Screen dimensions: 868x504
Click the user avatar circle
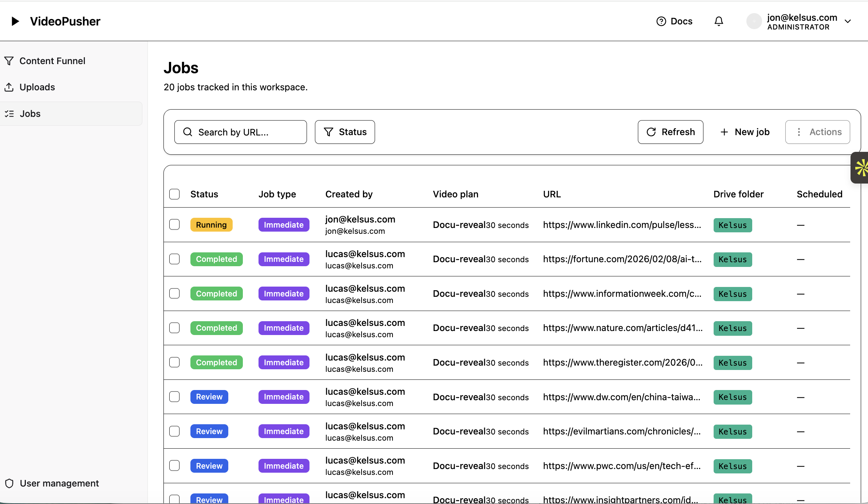(x=754, y=21)
